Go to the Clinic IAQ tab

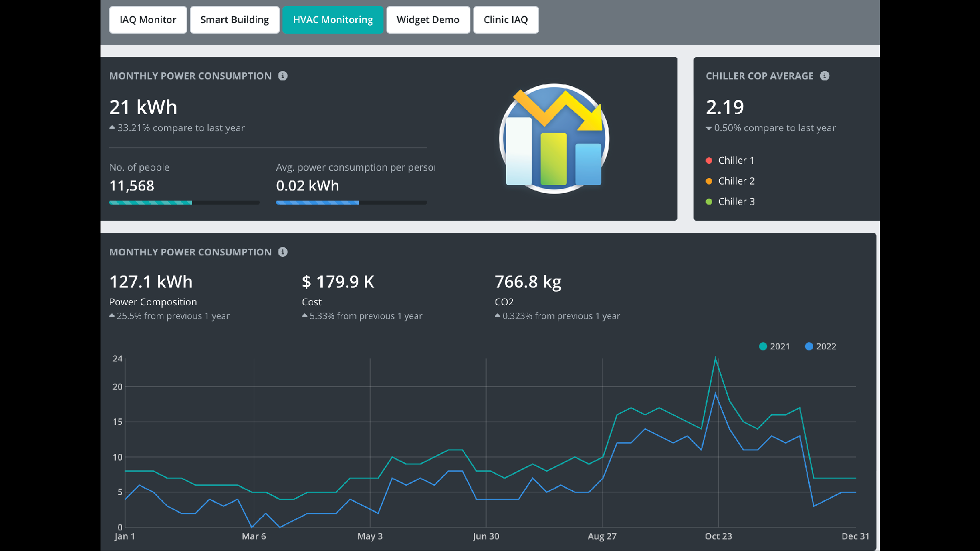(x=506, y=20)
